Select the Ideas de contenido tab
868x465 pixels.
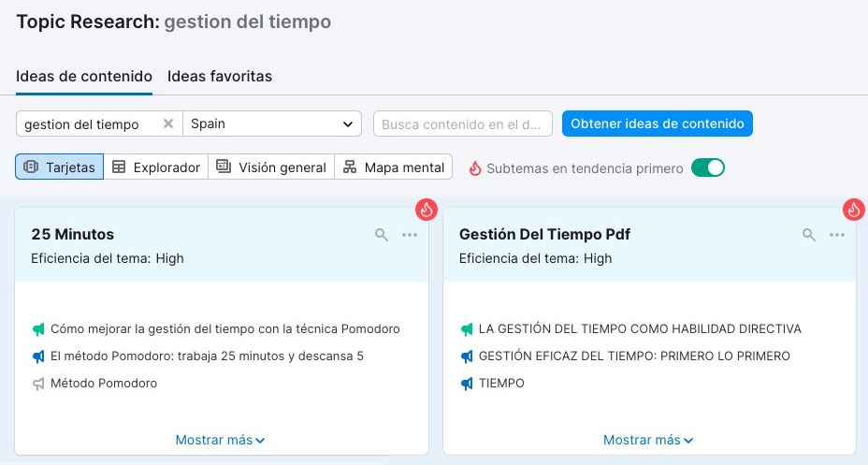pyautogui.click(x=84, y=77)
